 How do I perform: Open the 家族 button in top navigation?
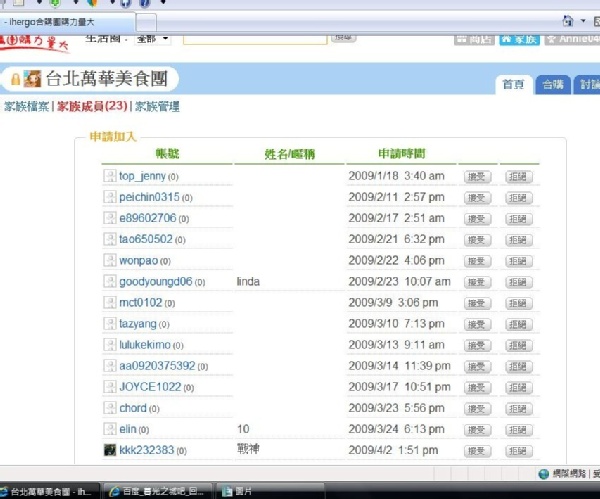[x=519, y=39]
